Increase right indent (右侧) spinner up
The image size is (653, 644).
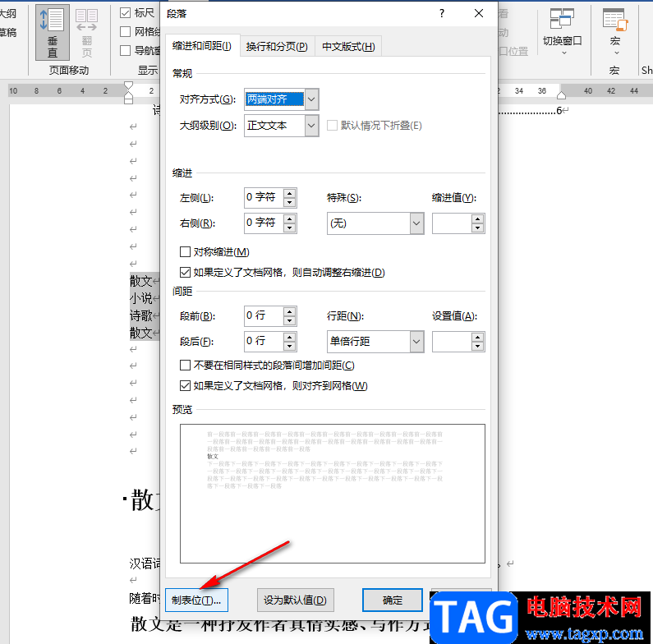coord(289,218)
